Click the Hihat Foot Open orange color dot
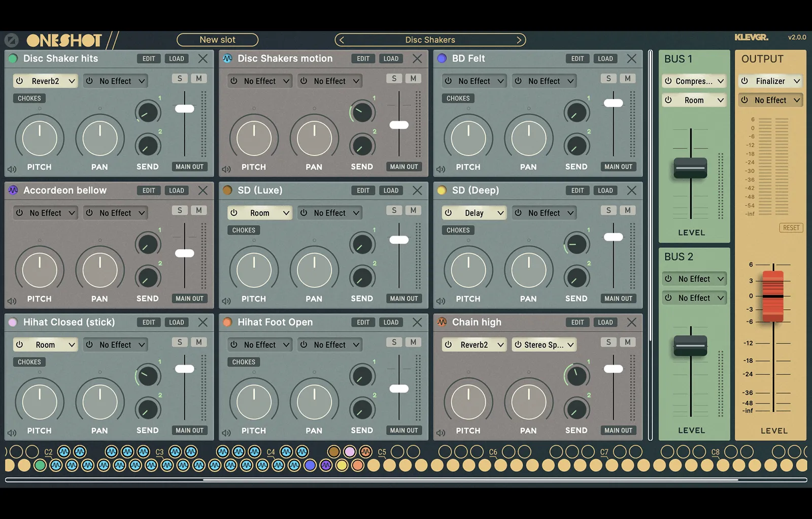This screenshot has height=519, width=812. 228,322
